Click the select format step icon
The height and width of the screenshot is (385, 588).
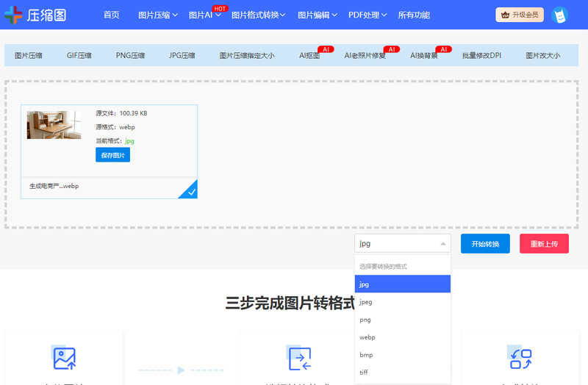tap(298, 358)
